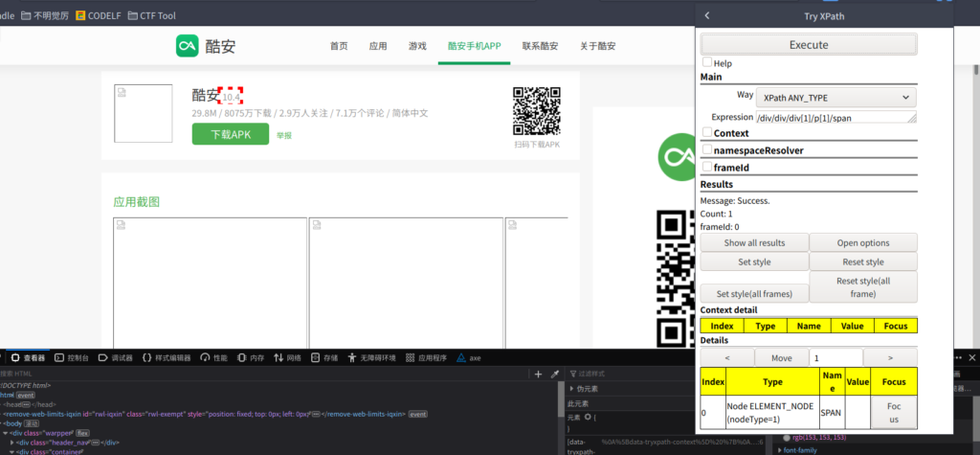Switch to the Performance (性能) tab
This screenshot has width=980, height=455.
pos(213,358)
